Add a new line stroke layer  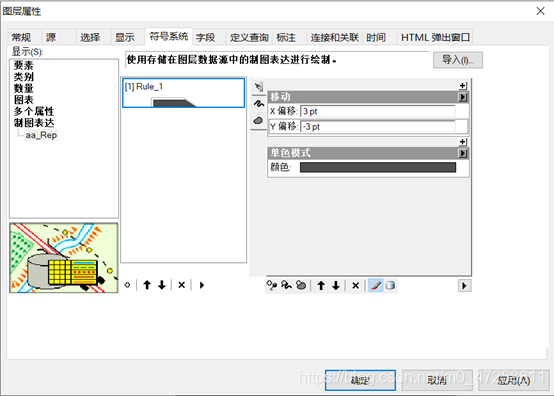pos(286,285)
